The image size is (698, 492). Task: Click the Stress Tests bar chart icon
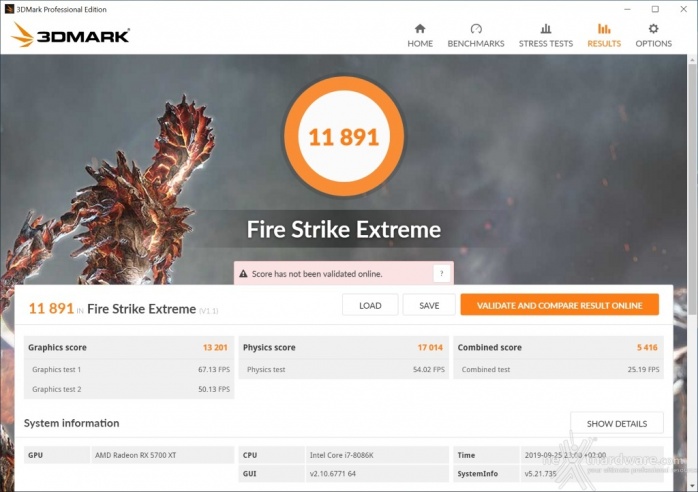pos(546,29)
